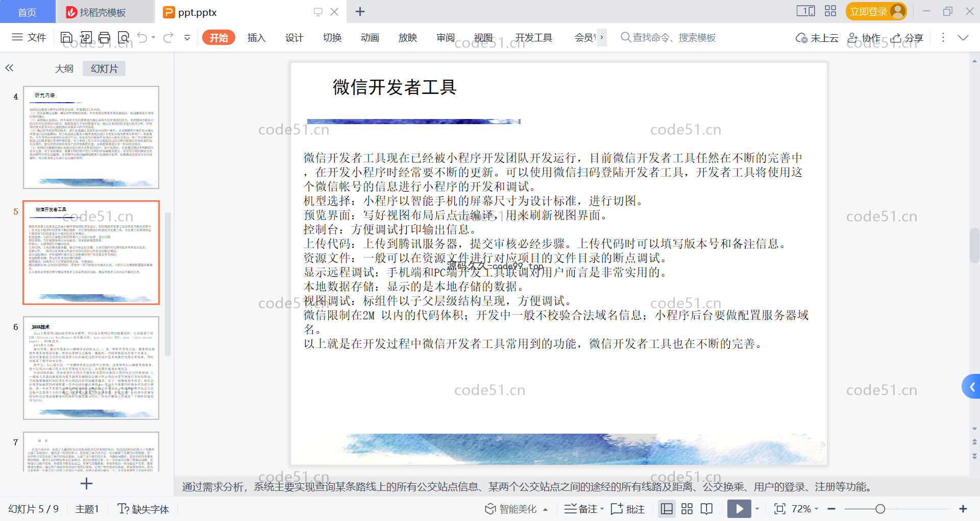Screen dimensions: 980x521
Task: Open the 首页 home tab
Action: tap(27, 12)
